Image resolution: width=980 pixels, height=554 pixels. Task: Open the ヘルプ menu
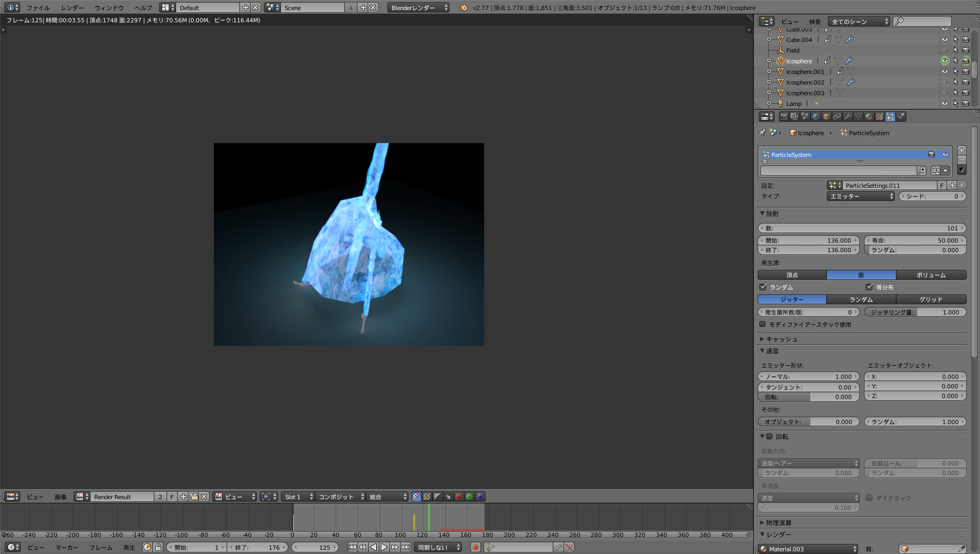143,7
